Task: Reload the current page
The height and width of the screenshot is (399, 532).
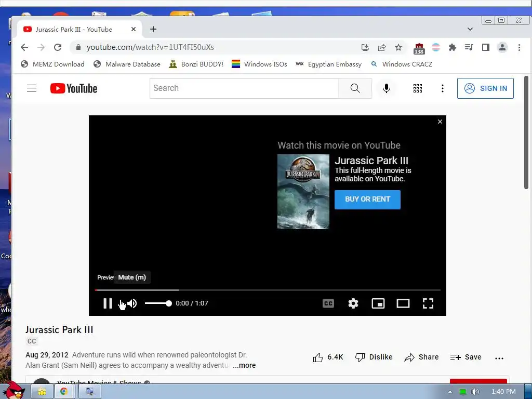Action: click(x=58, y=47)
